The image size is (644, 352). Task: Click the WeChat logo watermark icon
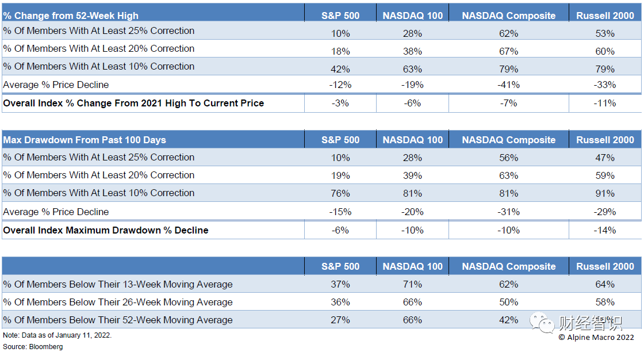point(543,322)
